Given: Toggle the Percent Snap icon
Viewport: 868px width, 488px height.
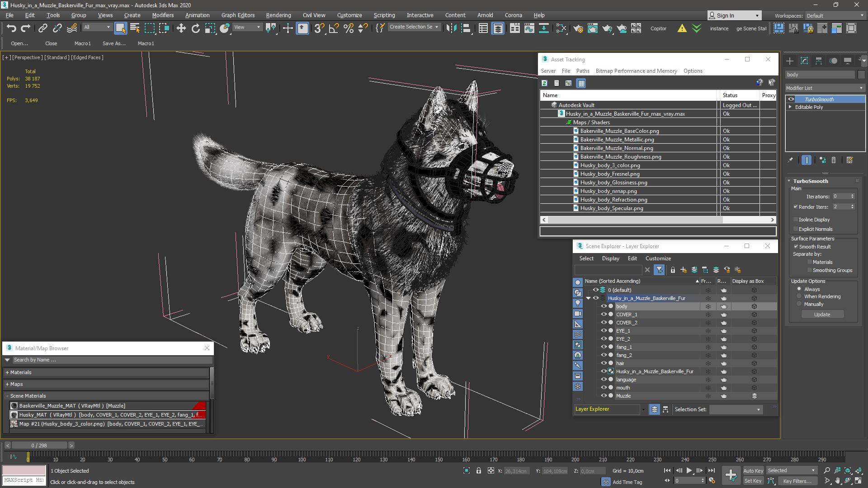Looking at the screenshot, I should click(348, 28).
